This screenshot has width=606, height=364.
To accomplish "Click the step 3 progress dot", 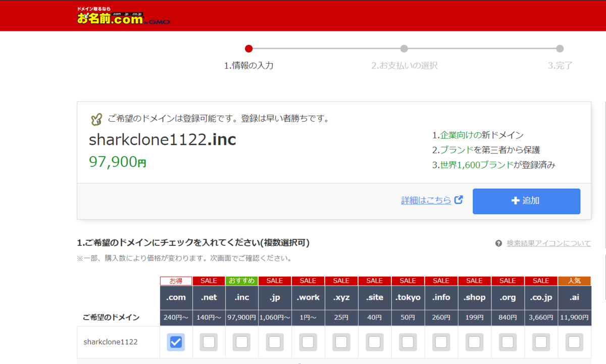I will point(560,49).
